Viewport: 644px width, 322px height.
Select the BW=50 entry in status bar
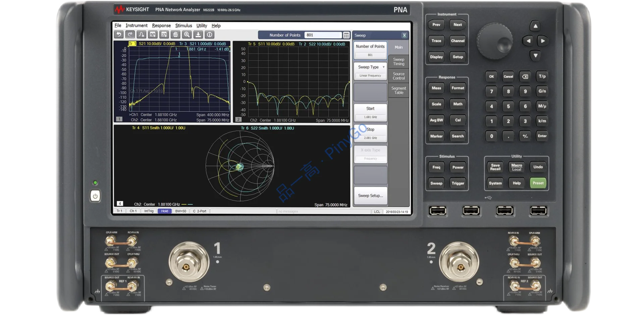click(180, 211)
